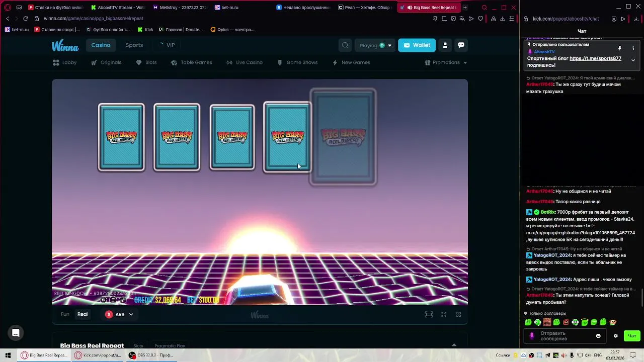Open the VIP section

pos(167,45)
